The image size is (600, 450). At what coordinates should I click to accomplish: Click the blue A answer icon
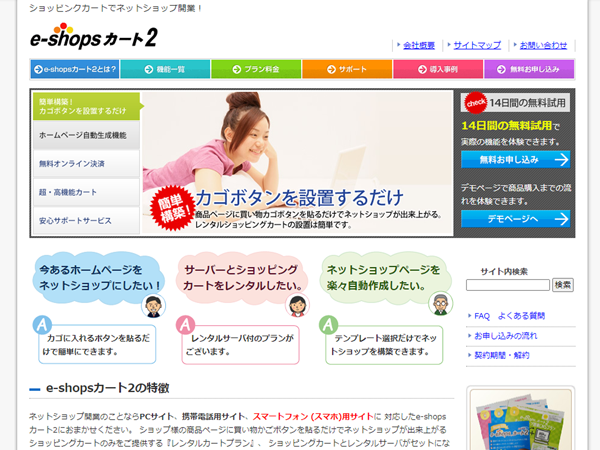point(42,325)
